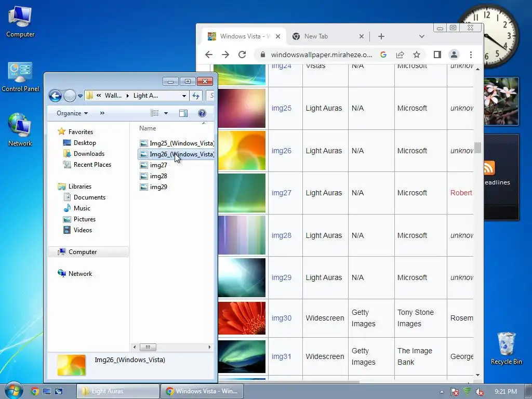Viewport: 532px width, 399px height.
Task: Open the view options dropdown arrow
Action: (x=166, y=113)
